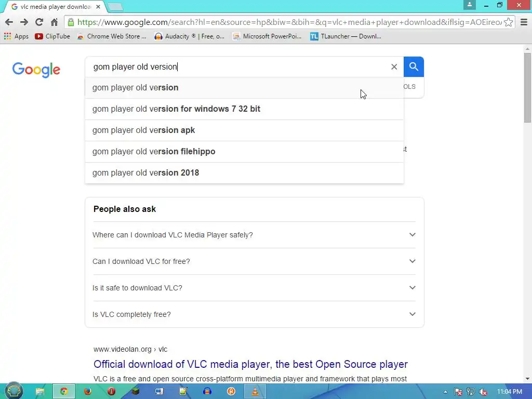Viewport: 532px width, 399px height.
Task: Open the Chrome hamburger menu
Action: [524, 22]
